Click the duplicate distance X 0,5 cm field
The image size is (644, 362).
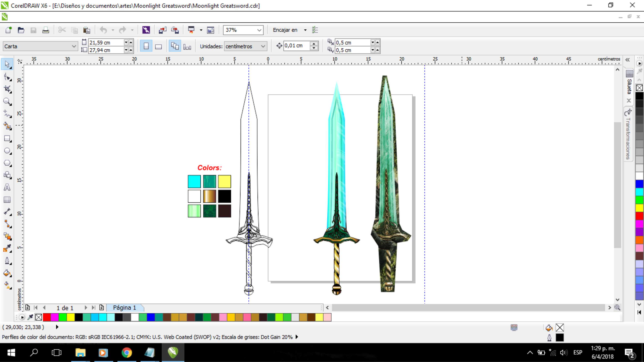pyautogui.click(x=352, y=43)
